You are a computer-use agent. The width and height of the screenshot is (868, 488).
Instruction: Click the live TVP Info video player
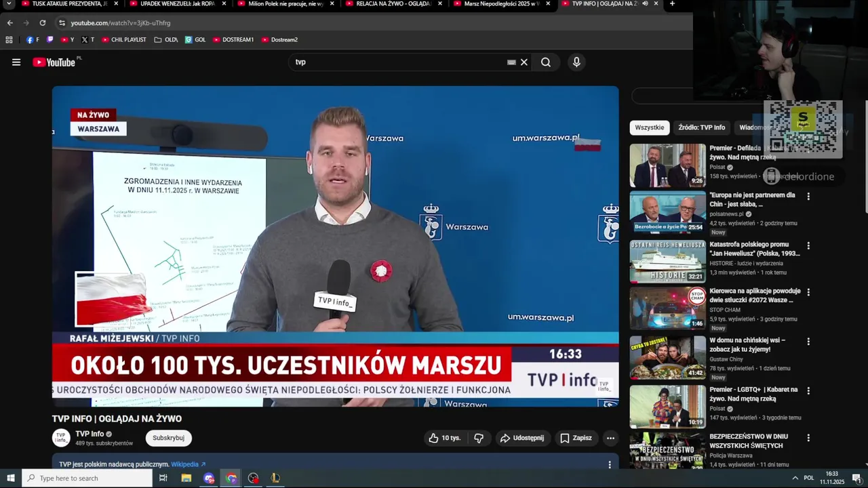pyautogui.click(x=335, y=246)
